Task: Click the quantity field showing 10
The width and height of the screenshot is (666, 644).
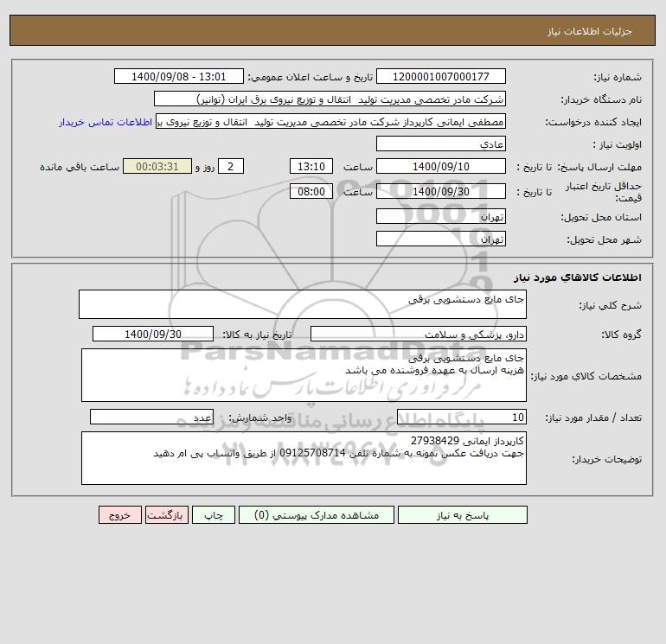Action: click(462, 417)
